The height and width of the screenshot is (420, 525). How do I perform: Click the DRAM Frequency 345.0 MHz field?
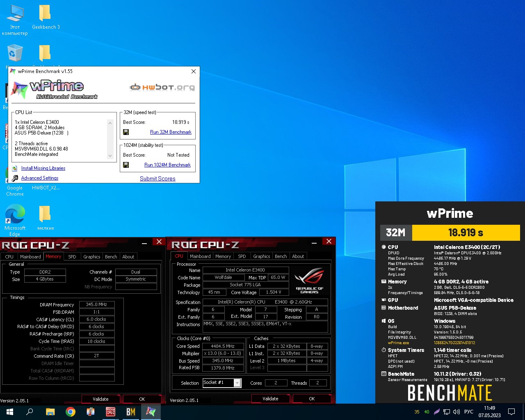pyautogui.click(x=96, y=305)
